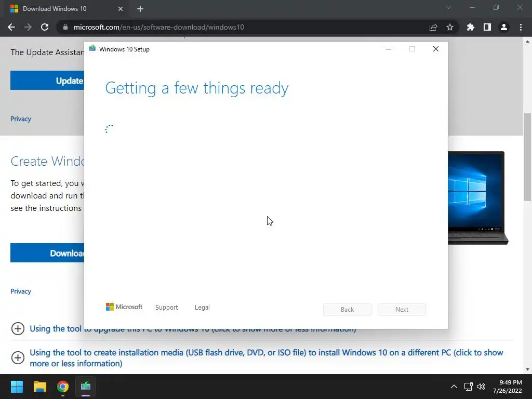The height and width of the screenshot is (399, 532).
Task: Open Chrome extensions puzzle icon
Action: point(471,27)
